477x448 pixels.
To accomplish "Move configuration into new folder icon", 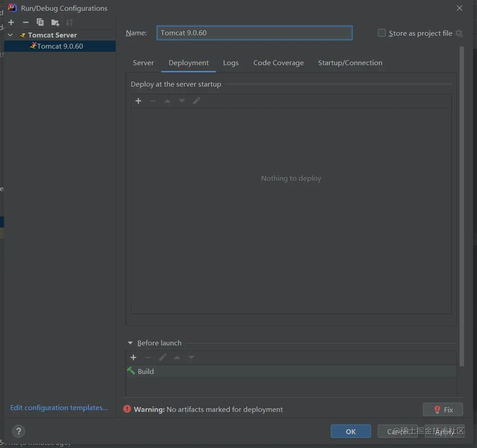I will tap(55, 22).
